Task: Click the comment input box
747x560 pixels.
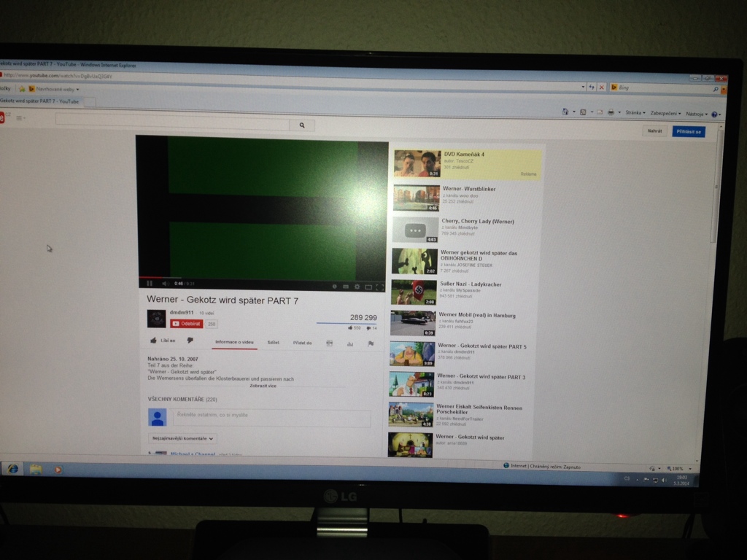Action: (x=271, y=418)
